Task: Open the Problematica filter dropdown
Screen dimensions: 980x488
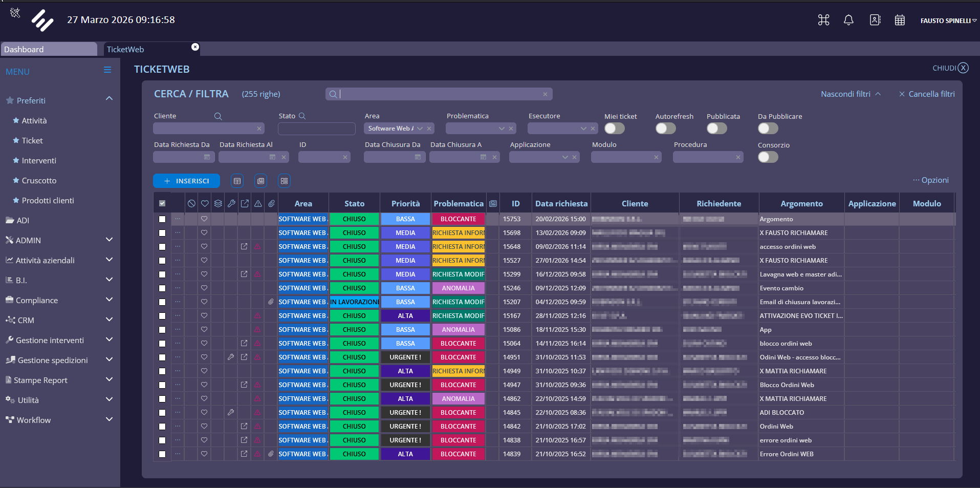Action: click(502, 129)
